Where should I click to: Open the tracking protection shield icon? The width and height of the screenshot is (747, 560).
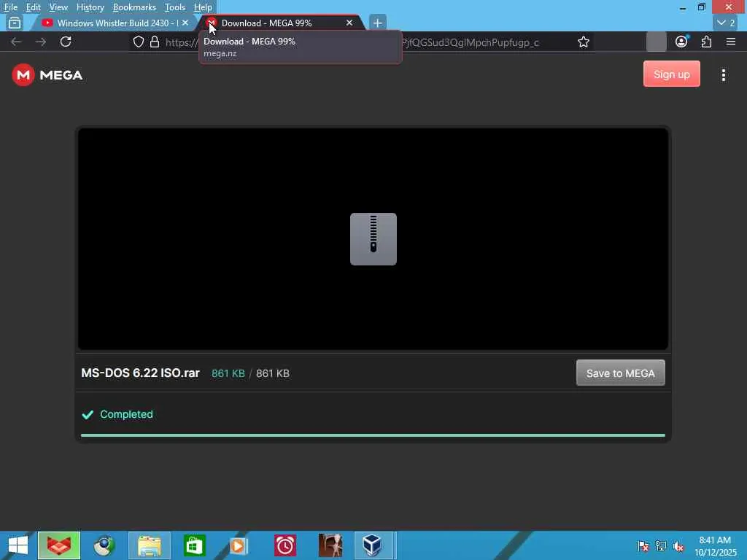point(138,42)
